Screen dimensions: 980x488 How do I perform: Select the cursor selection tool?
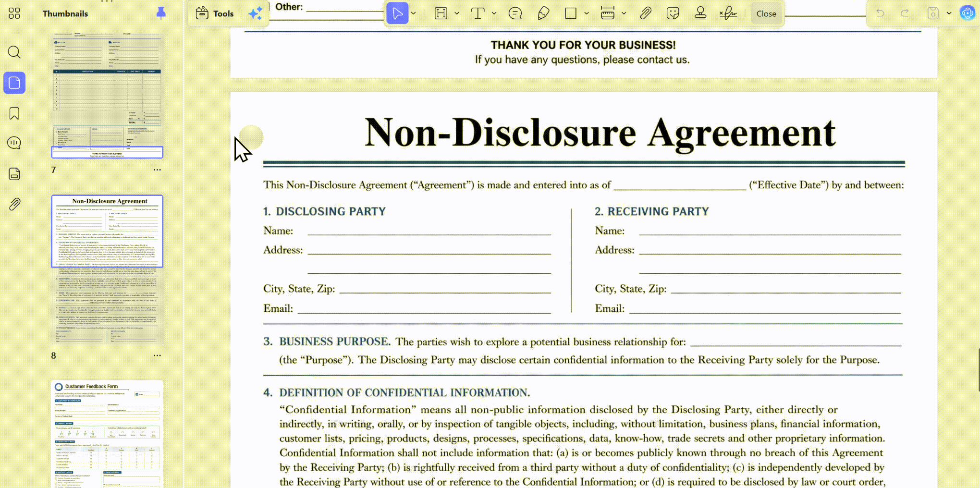[x=397, y=13]
